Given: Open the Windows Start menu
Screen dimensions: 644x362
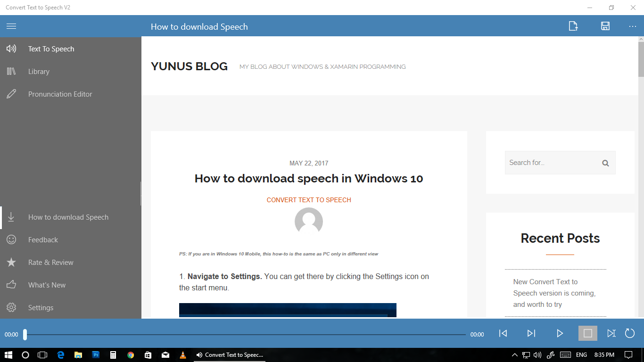Looking at the screenshot, I should 8,355.
